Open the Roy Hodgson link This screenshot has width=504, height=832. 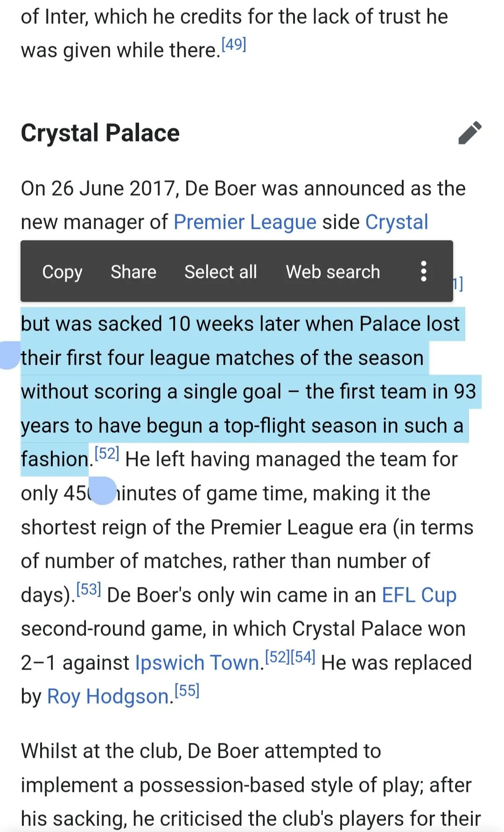108,697
